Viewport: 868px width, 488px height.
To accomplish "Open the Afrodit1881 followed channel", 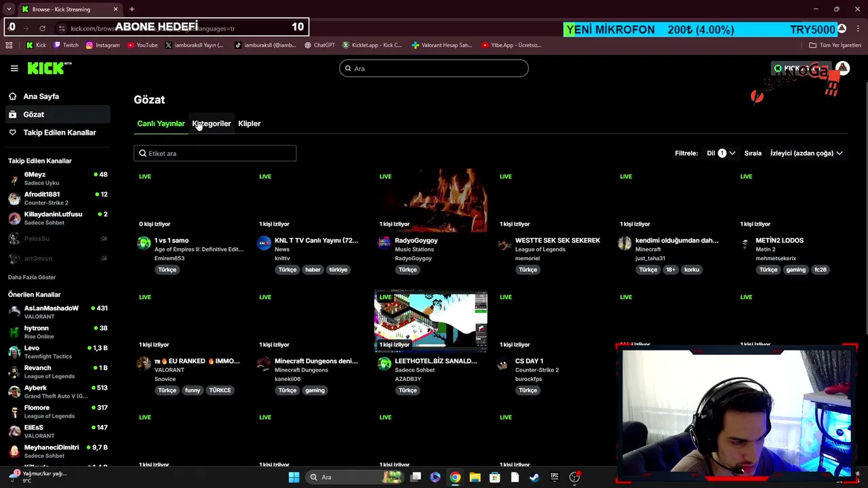I will click(58, 198).
